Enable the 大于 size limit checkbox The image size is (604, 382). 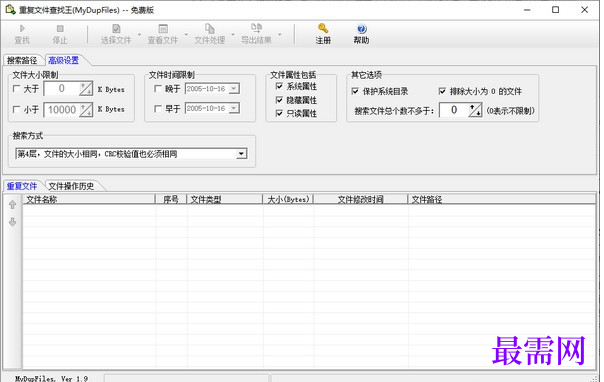point(16,89)
